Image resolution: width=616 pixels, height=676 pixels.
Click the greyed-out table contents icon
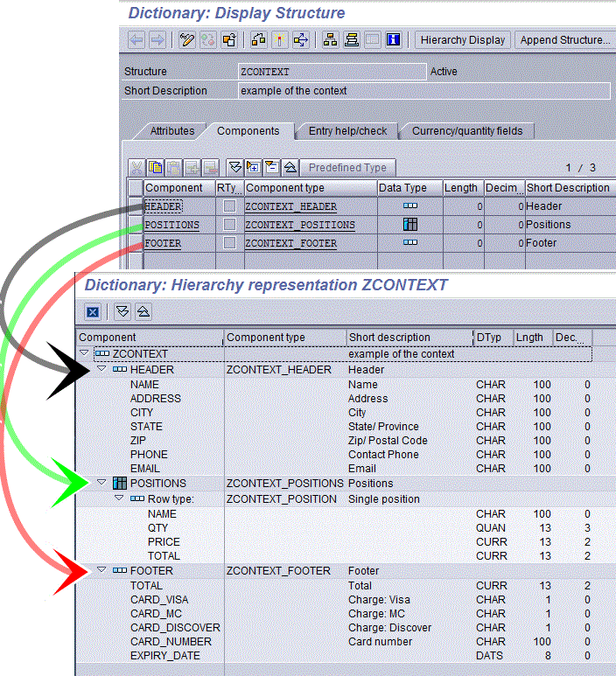click(x=372, y=40)
